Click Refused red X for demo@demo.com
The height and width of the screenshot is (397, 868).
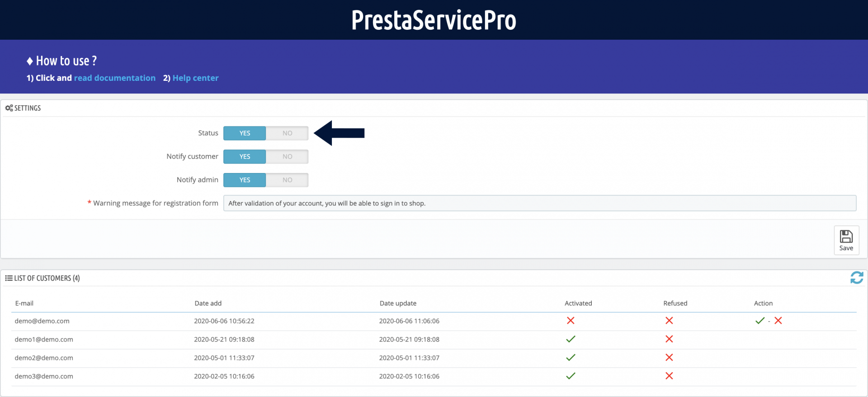tap(669, 321)
